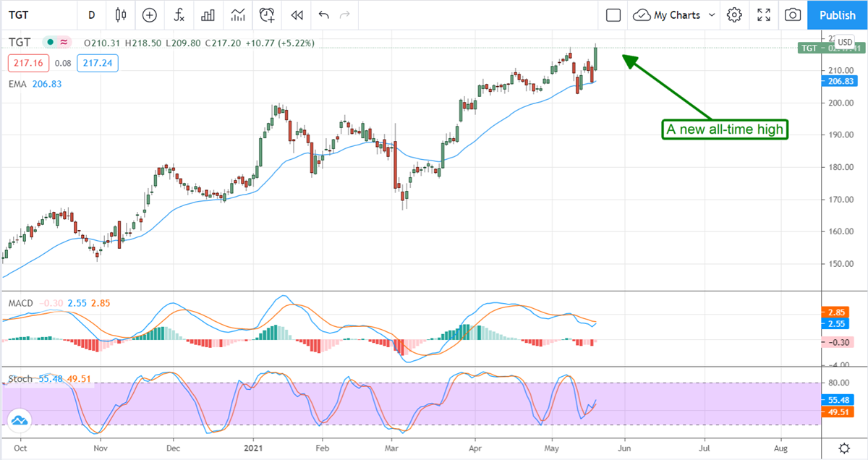Take a chart snapshot with the camera icon
Screen dimensions: 868x460
[793, 14]
